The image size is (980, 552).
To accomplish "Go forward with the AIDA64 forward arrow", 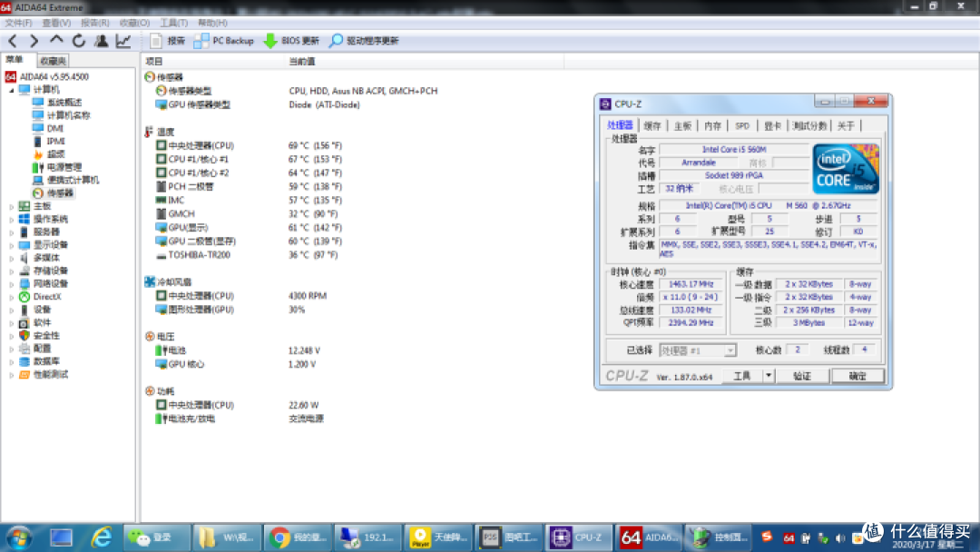I will [34, 41].
